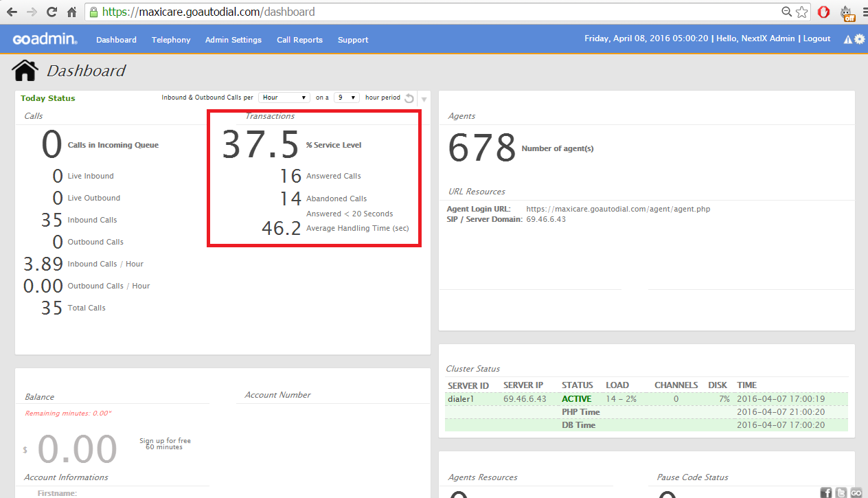This screenshot has height=498, width=868.
Task: Go forward with the browser forward arrow
Action: pos(32,12)
